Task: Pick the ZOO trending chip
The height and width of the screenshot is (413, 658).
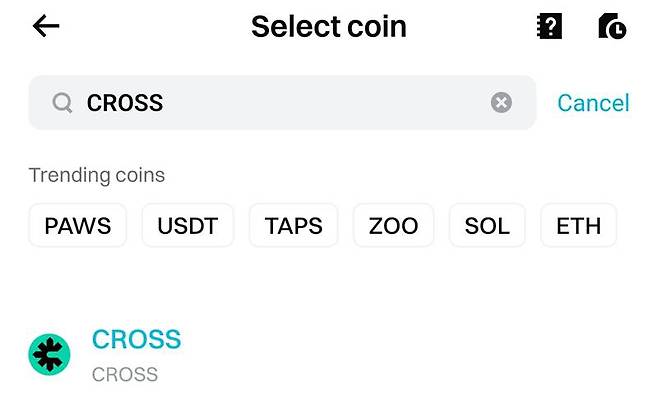Action: point(393,225)
